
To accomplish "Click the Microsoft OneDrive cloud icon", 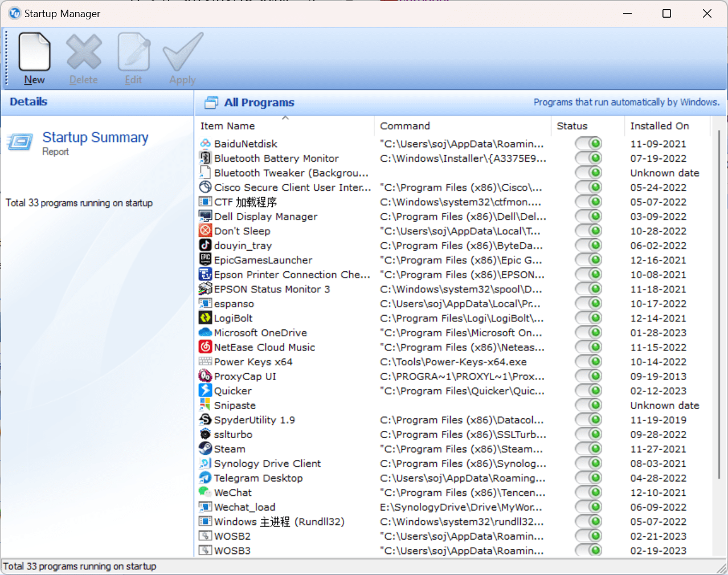I will tap(205, 332).
